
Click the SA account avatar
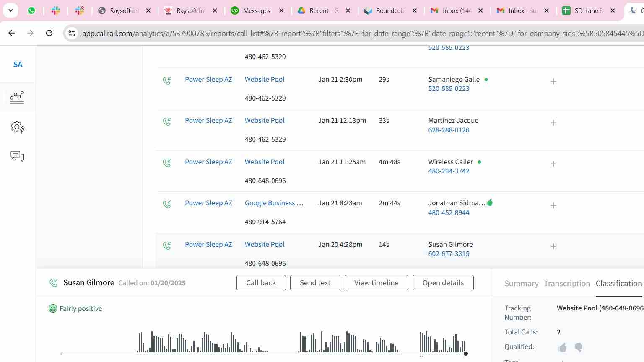(18, 65)
